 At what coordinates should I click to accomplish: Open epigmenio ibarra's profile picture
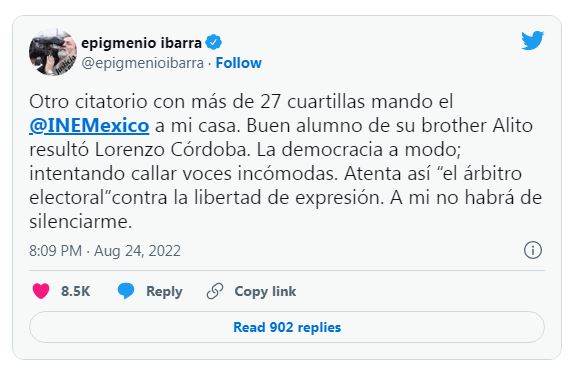click(x=53, y=53)
